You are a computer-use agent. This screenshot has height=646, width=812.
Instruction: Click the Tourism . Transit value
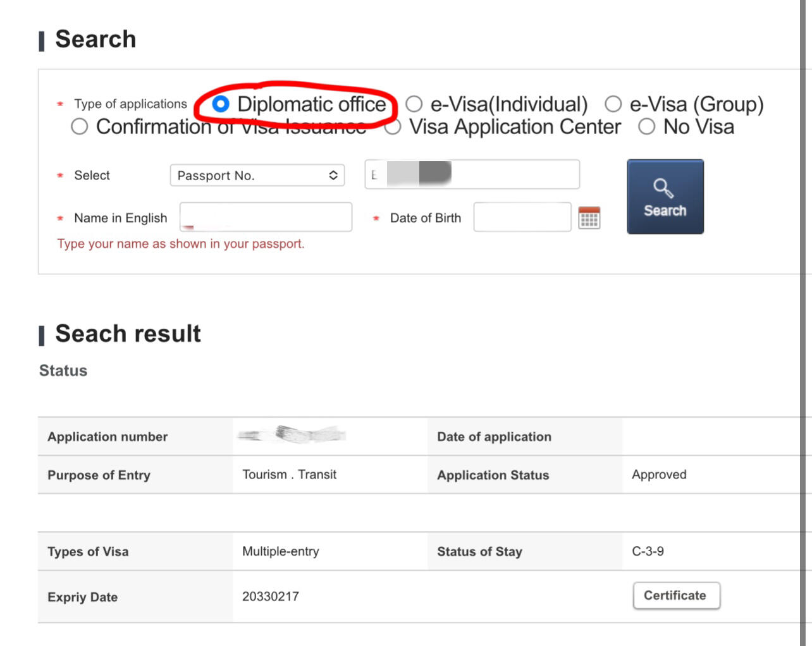[x=289, y=475]
